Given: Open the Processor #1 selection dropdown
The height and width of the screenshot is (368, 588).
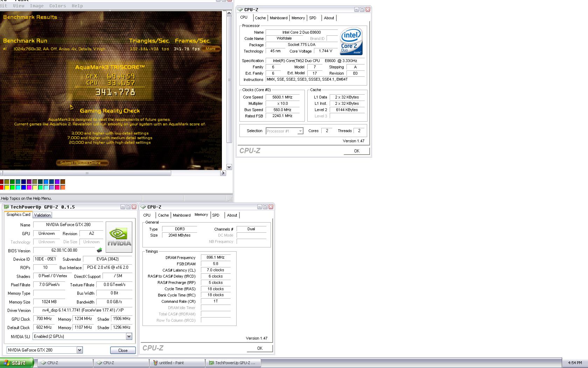Looking at the screenshot, I should (x=300, y=131).
